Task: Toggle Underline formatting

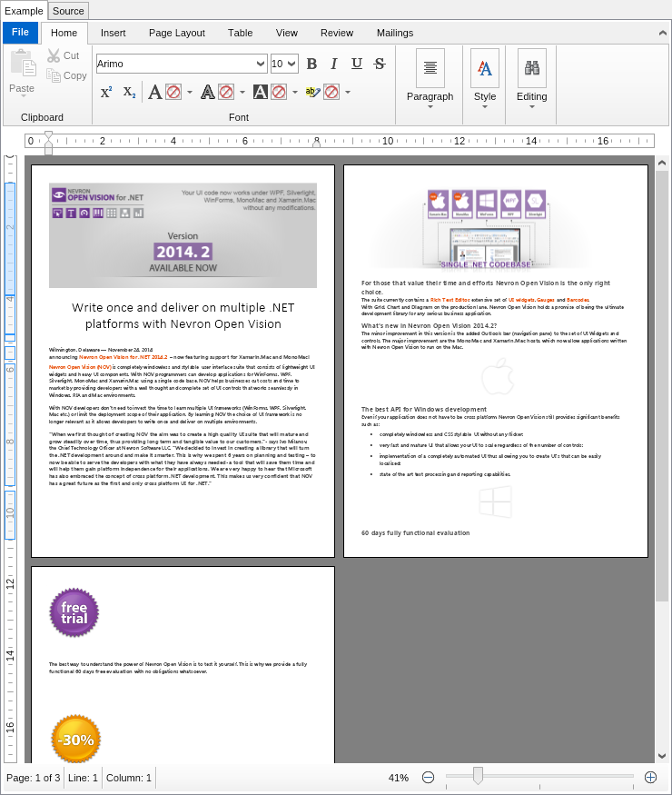Action: [x=357, y=64]
